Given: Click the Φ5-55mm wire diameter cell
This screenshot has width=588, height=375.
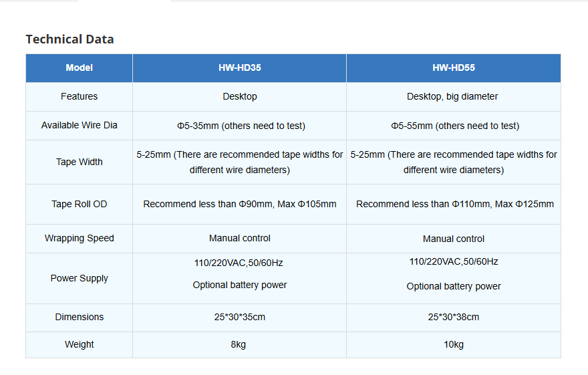Looking at the screenshot, I should pyautogui.click(x=454, y=126).
